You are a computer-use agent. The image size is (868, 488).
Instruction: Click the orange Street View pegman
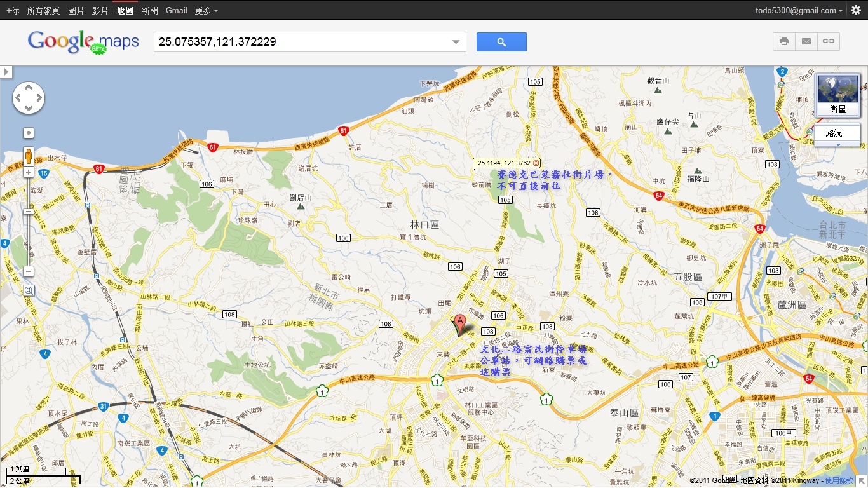[29, 156]
